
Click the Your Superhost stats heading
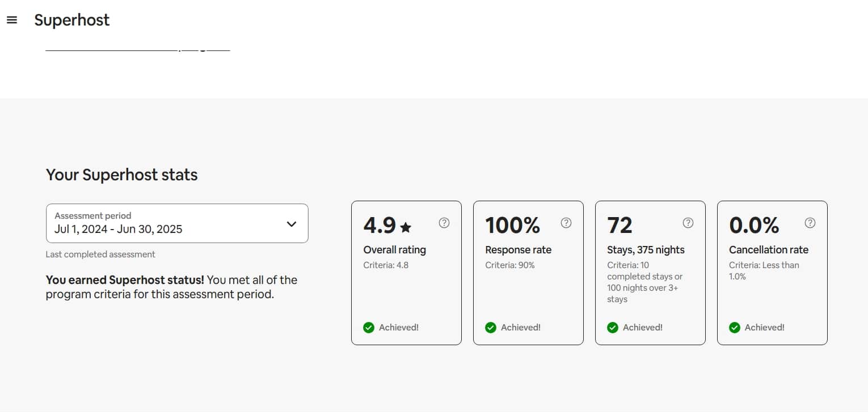pyautogui.click(x=122, y=175)
